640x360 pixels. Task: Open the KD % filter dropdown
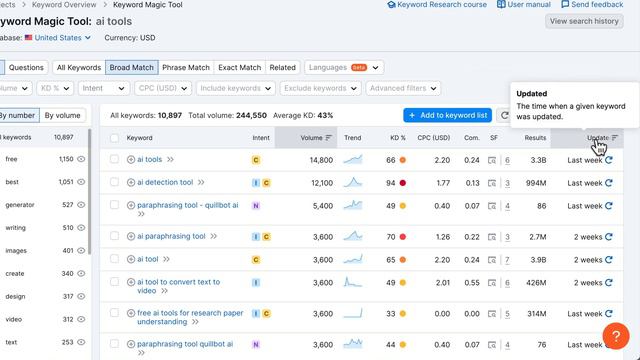tap(55, 88)
